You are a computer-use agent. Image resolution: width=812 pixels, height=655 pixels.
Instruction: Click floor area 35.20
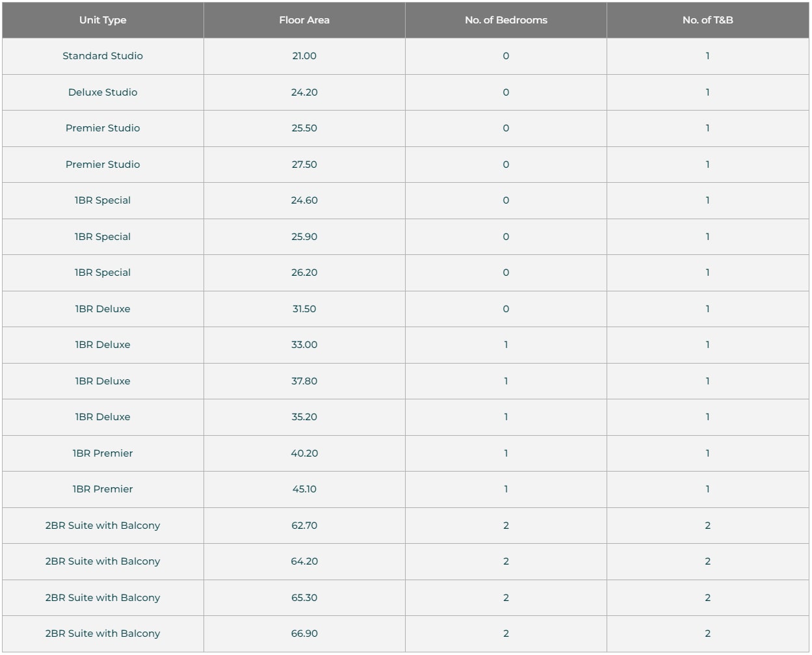click(x=304, y=417)
